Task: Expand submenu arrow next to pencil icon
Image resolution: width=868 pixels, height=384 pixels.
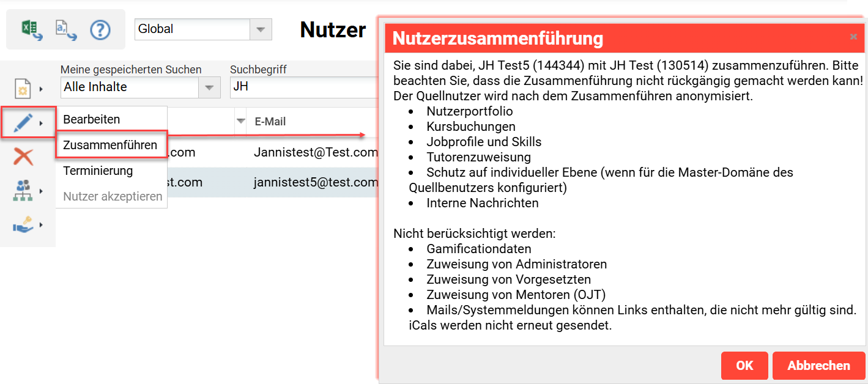Action: [x=41, y=124]
